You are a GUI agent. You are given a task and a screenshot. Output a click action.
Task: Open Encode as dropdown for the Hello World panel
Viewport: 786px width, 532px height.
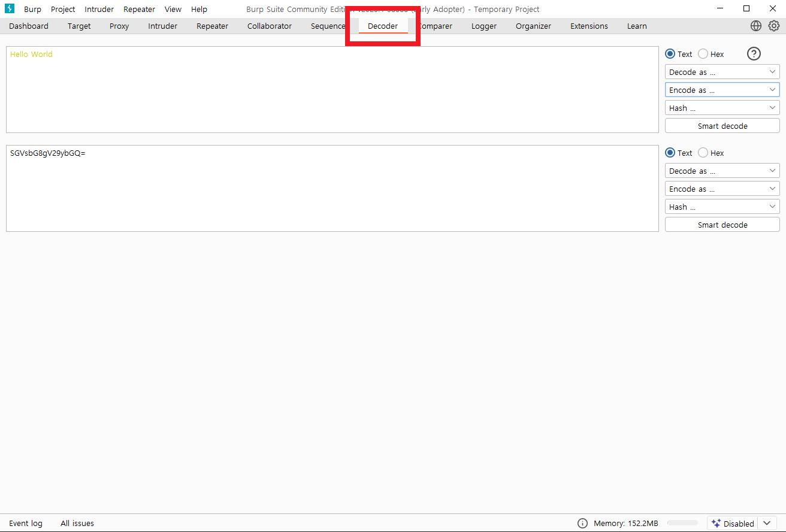pyautogui.click(x=722, y=90)
